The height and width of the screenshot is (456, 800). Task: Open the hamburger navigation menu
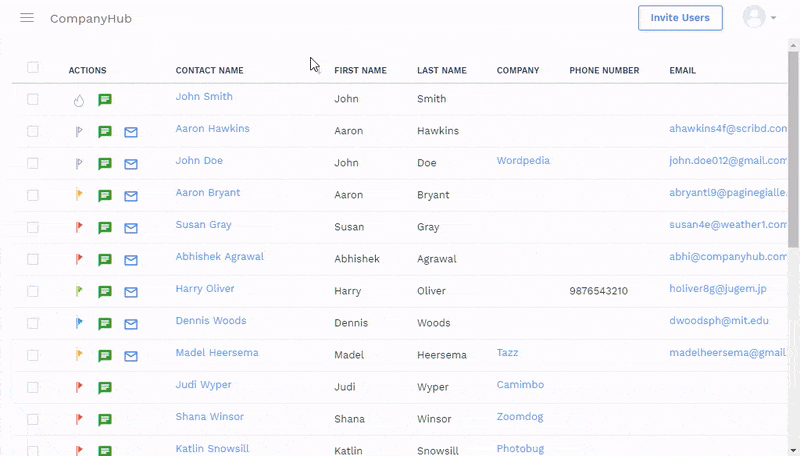pyautogui.click(x=27, y=18)
